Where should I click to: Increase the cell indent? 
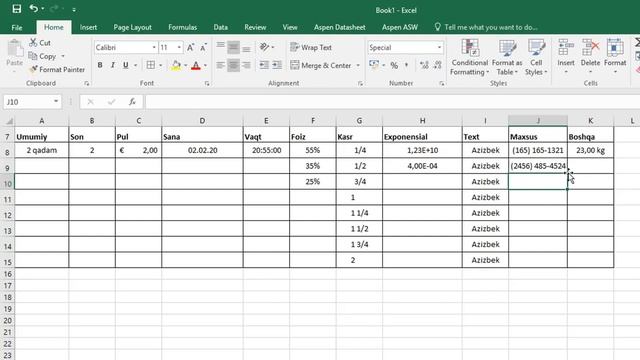(277, 65)
